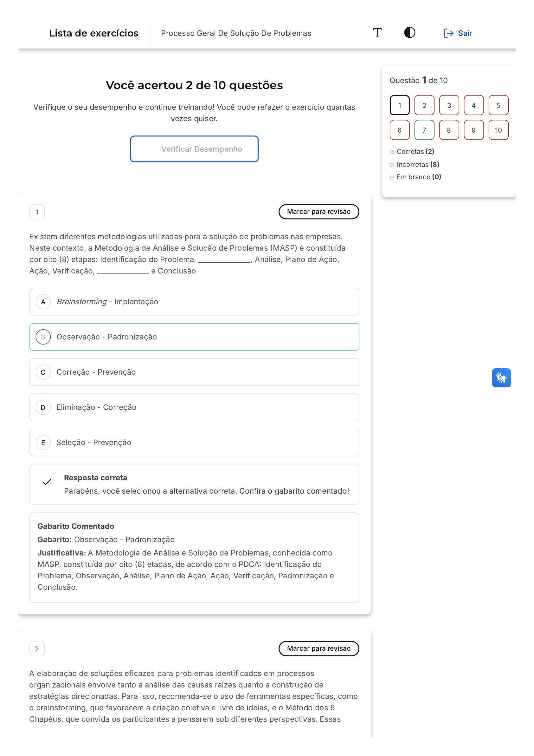Viewport: 534px width, 756px height.
Task: Mark question 1 for review
Action: pos(318,211)
